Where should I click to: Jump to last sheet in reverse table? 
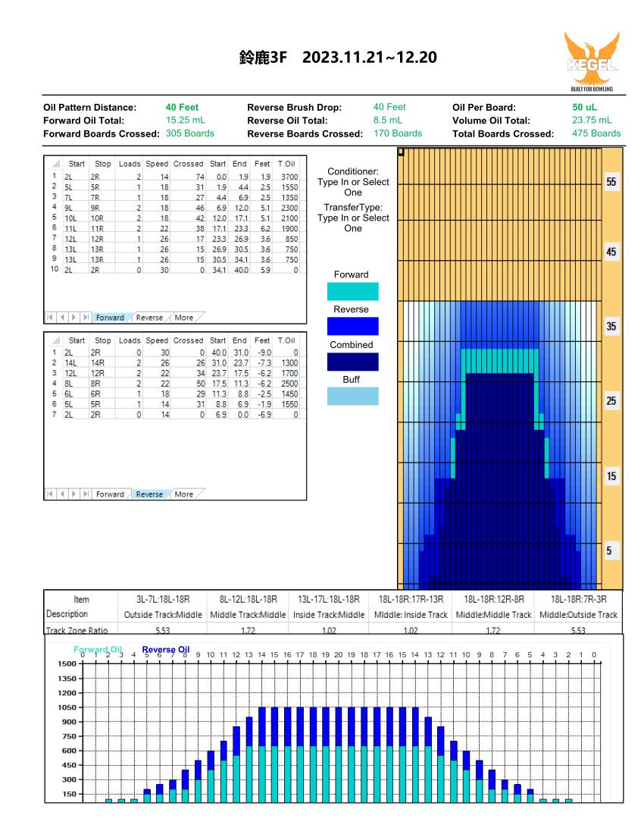[85, 494]
